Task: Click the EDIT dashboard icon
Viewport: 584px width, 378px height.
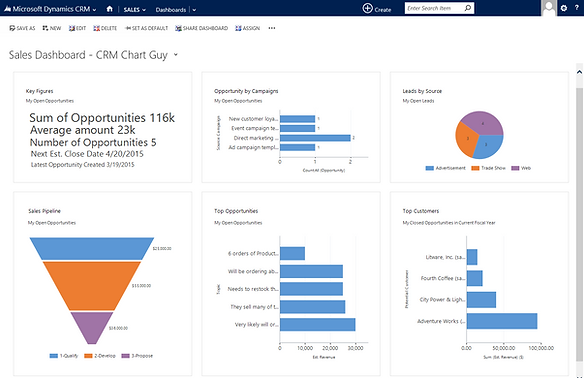Action: (72, 28)
